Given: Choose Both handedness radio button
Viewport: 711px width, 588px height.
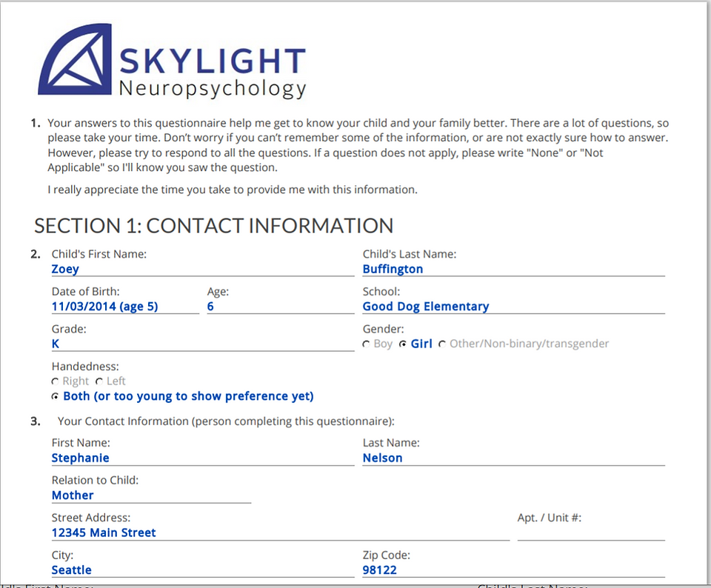Looking at the screenshot, I should (55, 397).
